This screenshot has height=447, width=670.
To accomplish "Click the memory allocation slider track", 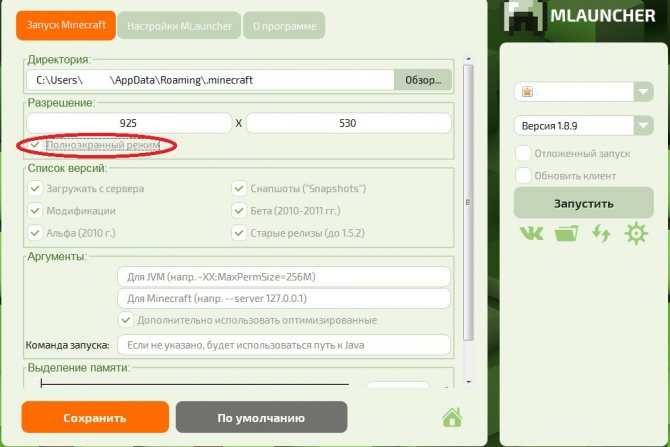I will (x=194, y=384).
